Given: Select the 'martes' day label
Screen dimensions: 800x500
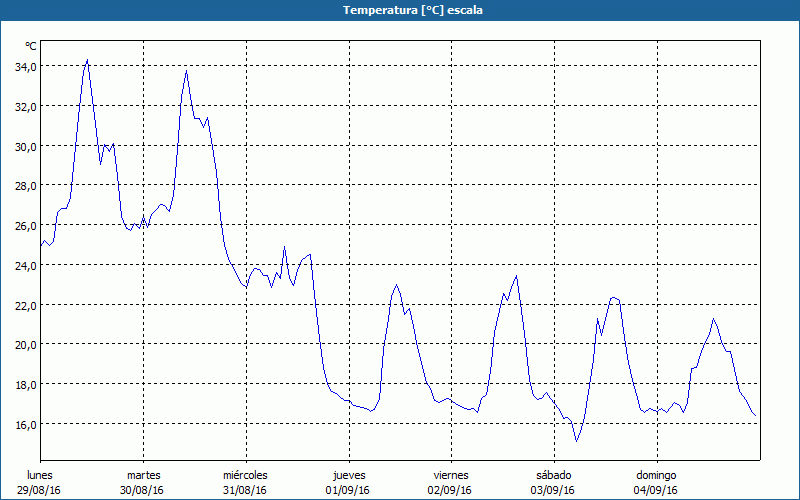Looking at the screenshot, I should tap(143, 475).
